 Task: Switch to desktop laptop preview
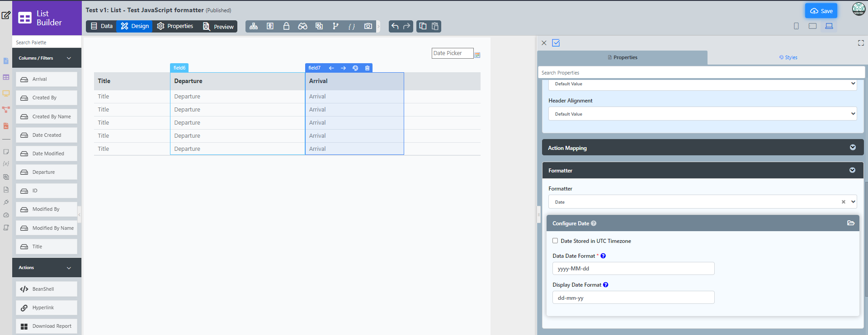click(829, 26)
